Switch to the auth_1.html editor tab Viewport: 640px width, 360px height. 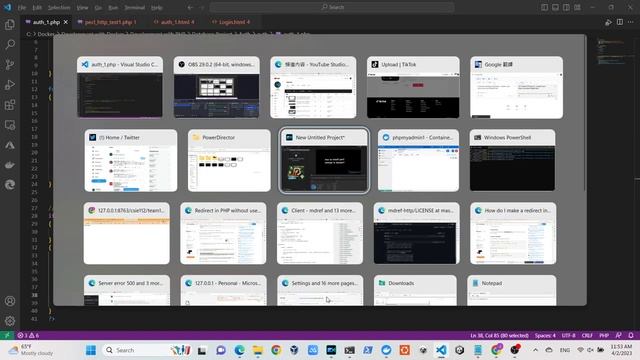(x=174, y=22)
